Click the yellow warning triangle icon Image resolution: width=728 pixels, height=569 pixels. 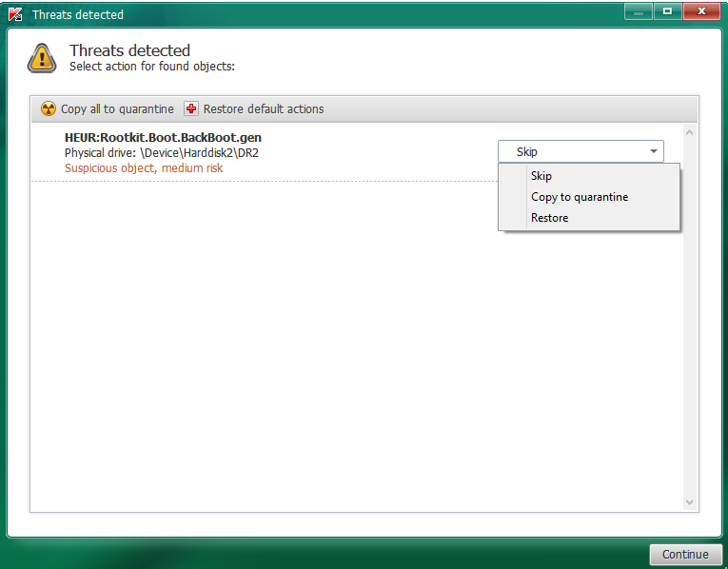(42, 58)
